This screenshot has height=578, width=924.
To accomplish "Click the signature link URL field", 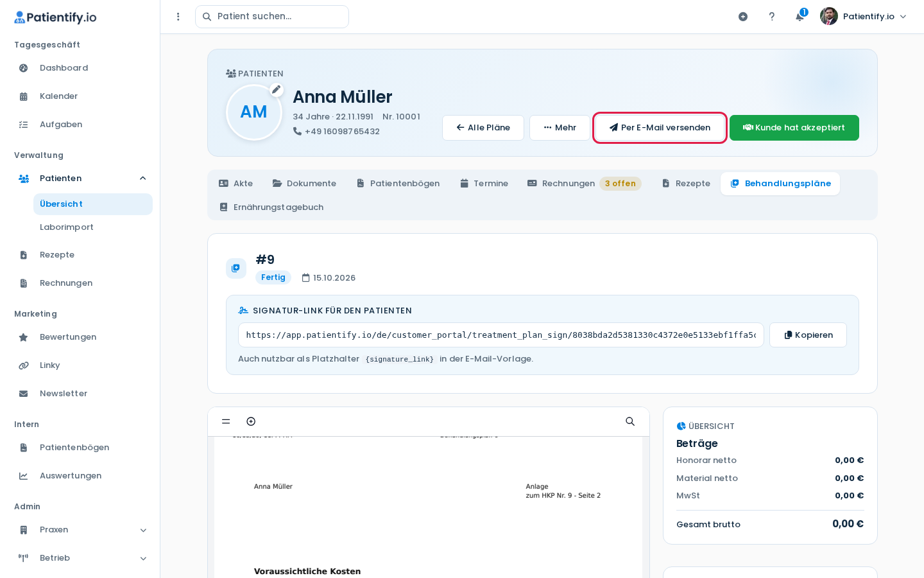I will pos(501,335).
